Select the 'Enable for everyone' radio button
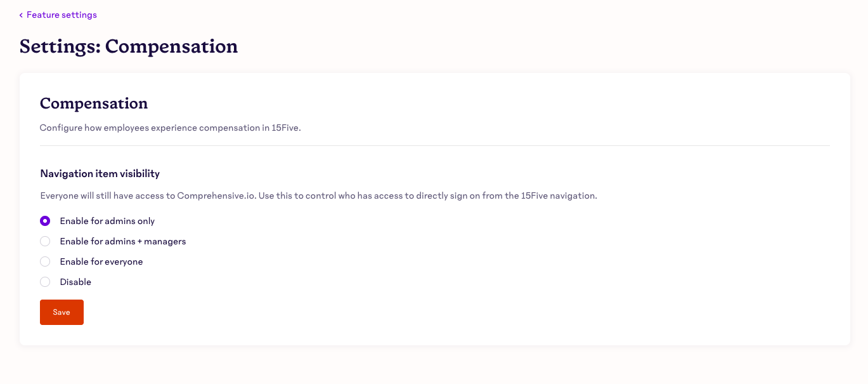Viewport: 868px width, 384px height. (x=45, y=262)
